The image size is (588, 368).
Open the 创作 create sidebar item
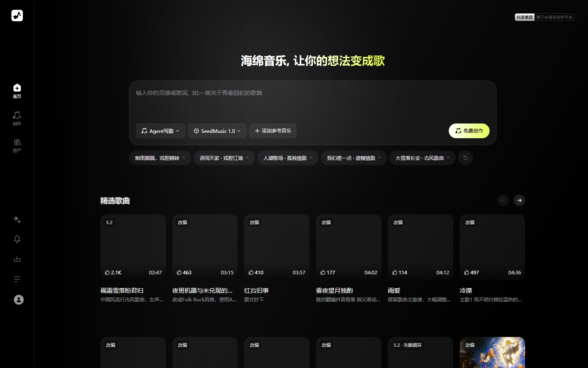[x=17, y=118]
